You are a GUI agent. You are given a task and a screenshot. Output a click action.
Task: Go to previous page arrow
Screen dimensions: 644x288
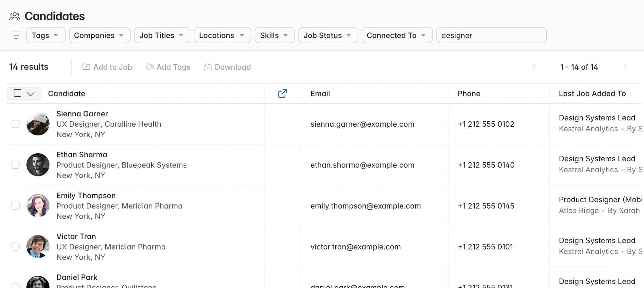coord(534,67)
